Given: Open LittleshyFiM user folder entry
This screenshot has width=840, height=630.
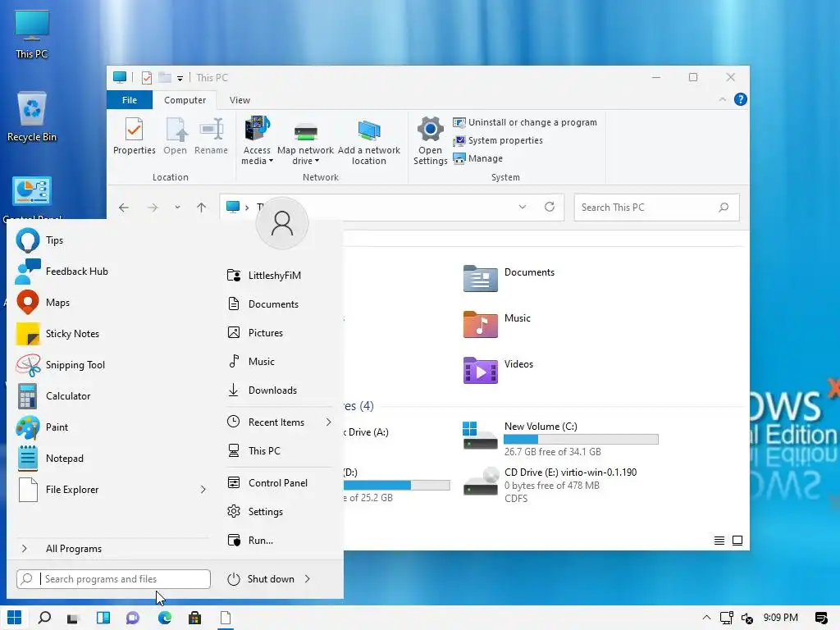Looking at the screenshot, I should click(x=279, y=276).
